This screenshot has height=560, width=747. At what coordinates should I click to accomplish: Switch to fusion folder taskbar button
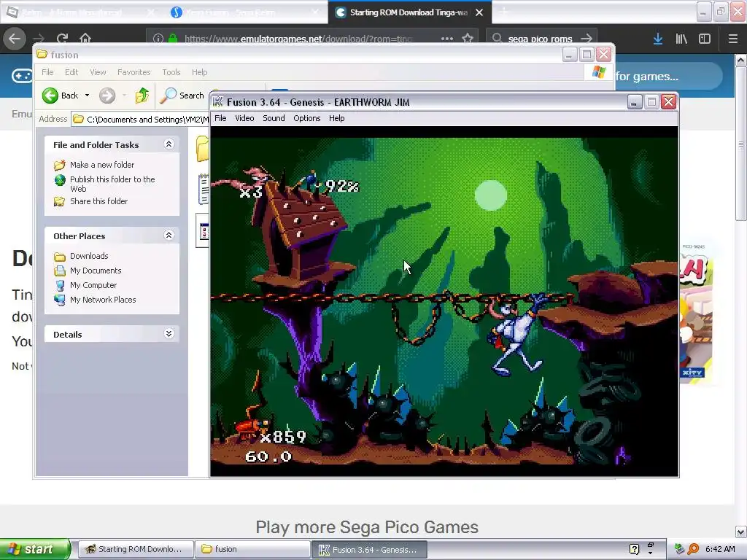(252, 549)
